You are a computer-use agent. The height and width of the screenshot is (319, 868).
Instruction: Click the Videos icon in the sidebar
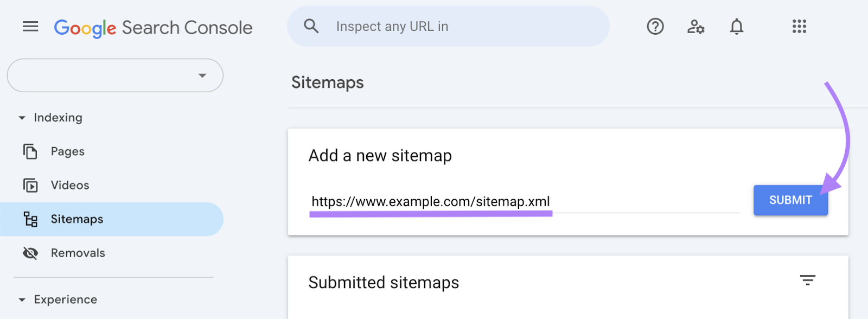31,185
